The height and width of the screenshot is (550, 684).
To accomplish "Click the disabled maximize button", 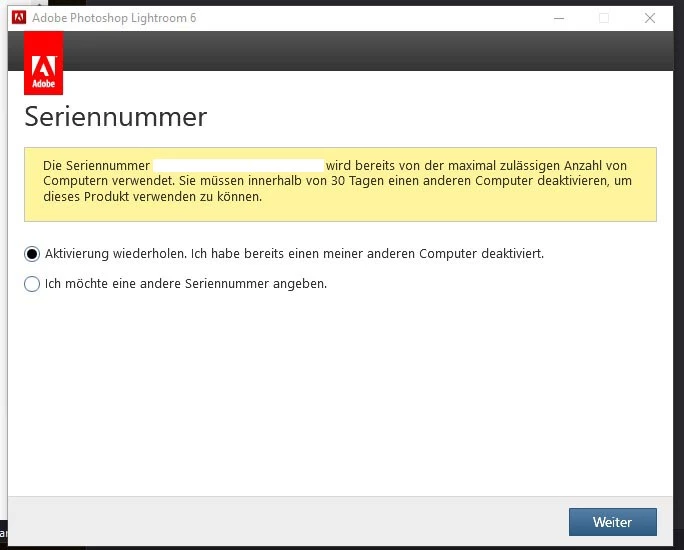I will click(604, 18).
